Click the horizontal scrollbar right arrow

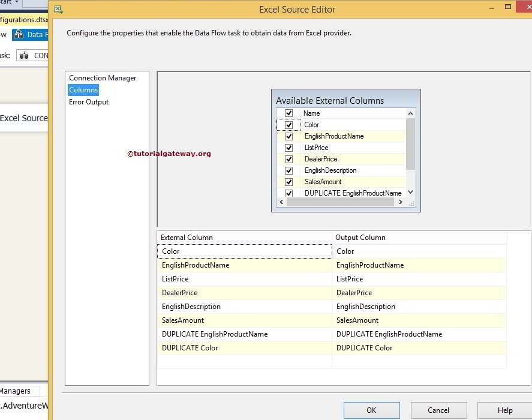tap(400, 202)
